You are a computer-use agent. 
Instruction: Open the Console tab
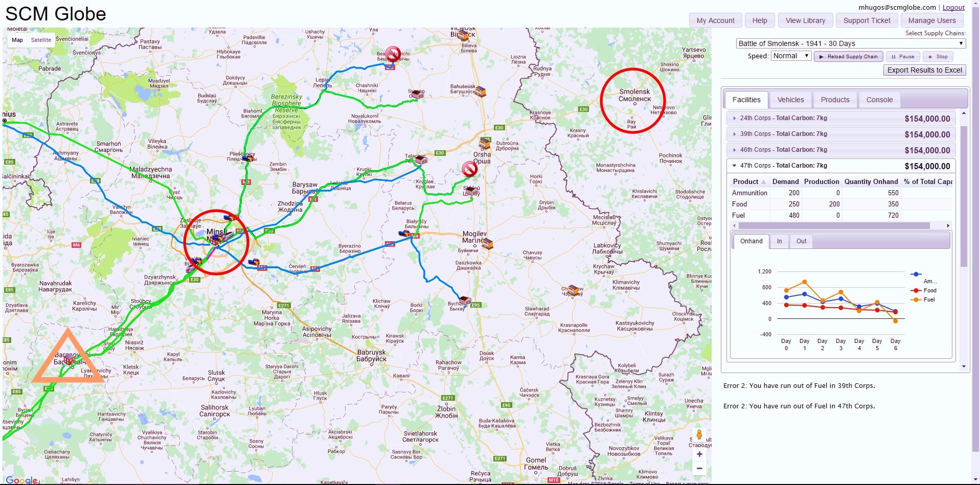pyautogui.click(x=879, y=100)
